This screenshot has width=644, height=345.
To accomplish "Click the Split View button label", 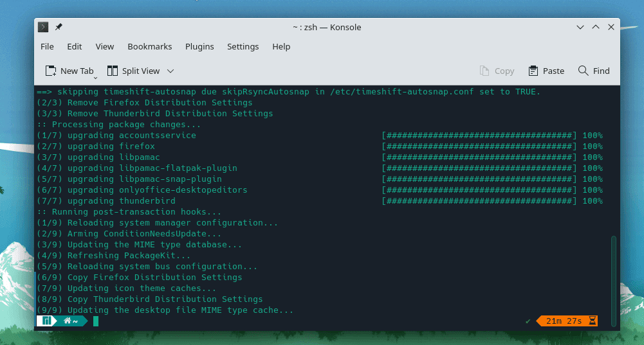I will point(141,71).
